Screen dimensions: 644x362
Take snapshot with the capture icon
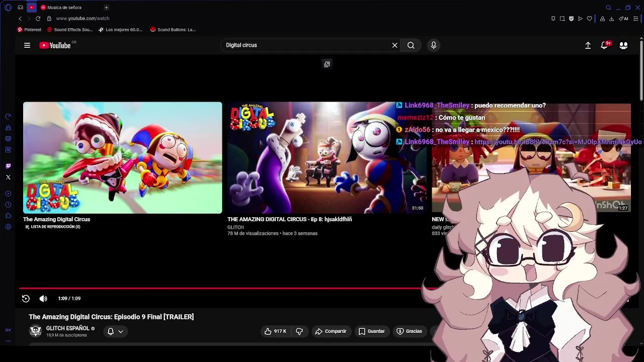(x=562, y=19)
